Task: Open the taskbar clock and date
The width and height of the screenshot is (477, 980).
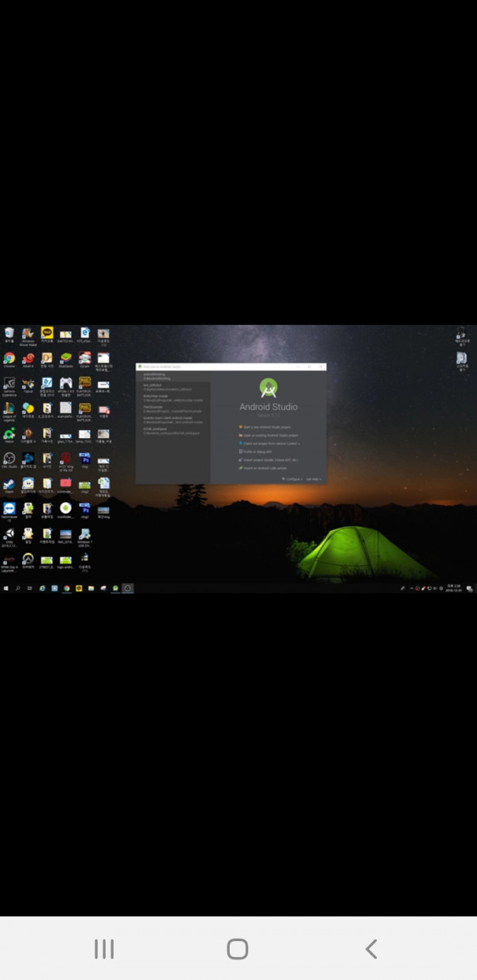Action: click(454, 588)
